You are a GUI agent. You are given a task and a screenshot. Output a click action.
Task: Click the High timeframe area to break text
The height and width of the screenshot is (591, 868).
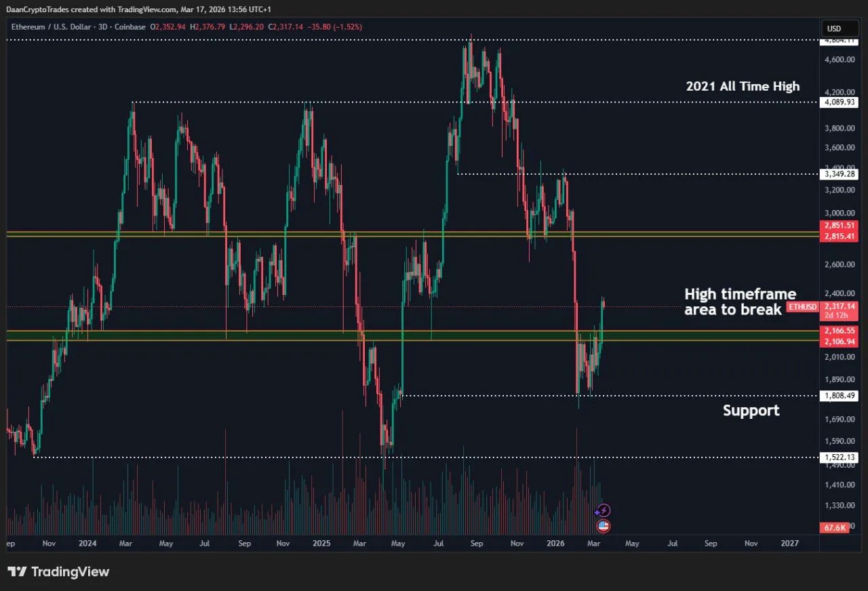coord(740,302)
